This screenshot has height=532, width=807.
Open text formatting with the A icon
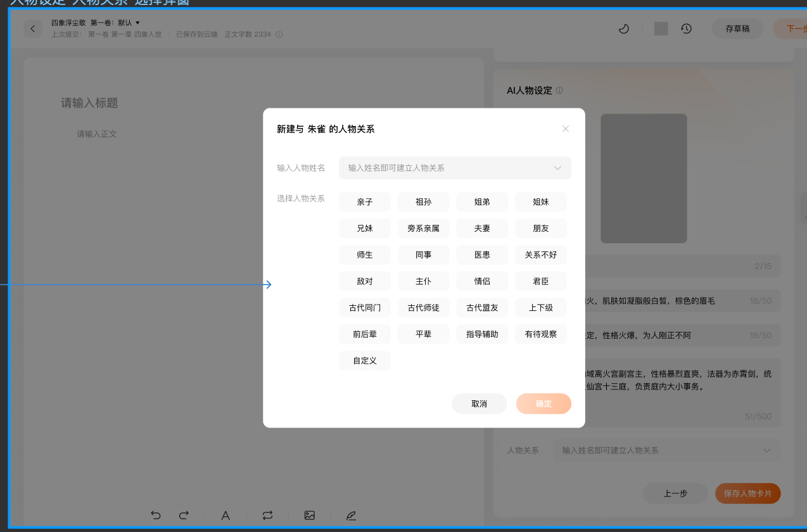click(x=225, y=515)
